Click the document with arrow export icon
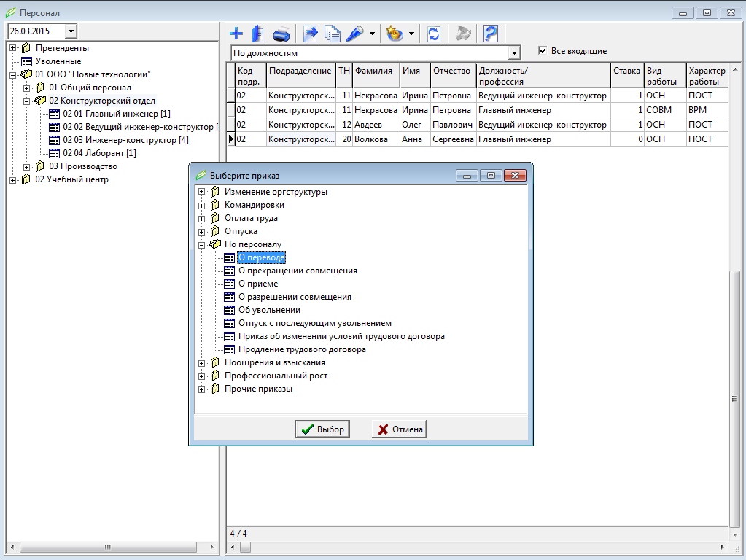This screenshot has height=560, width=746. pyautogui.click(x=310, y=34)
